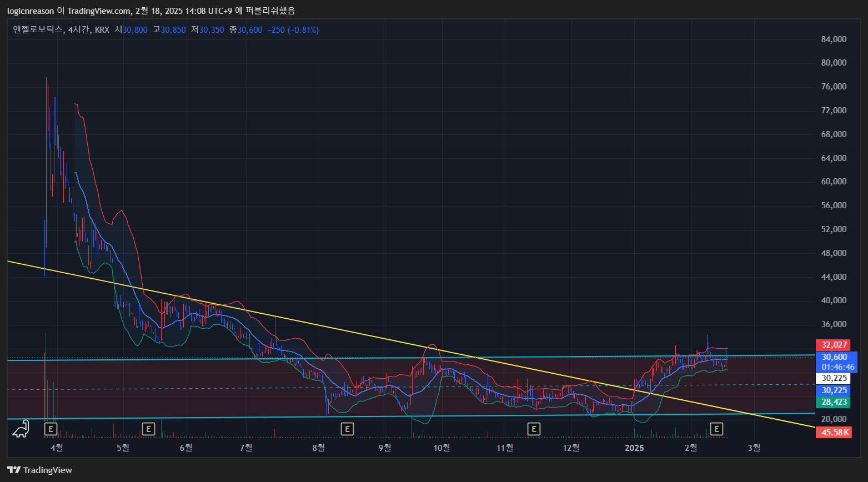Viewport: 868px width, 482px height.
Task: Click the 엔젤로보틱스 symbol name in legend
Action: tap(38, 30)
